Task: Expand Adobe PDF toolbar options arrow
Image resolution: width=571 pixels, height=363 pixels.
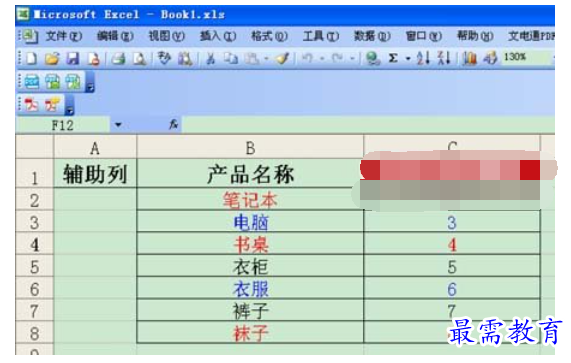Action: (70, 106)
